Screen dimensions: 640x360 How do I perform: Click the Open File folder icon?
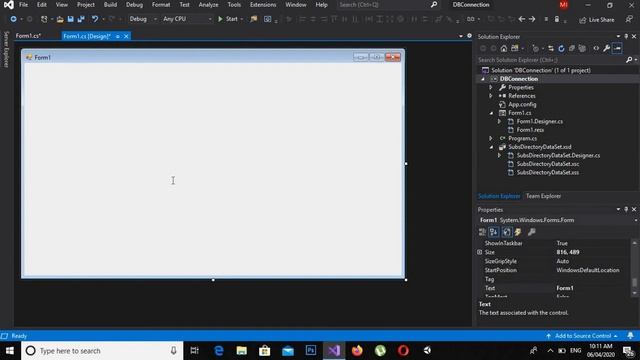[60, 19]
